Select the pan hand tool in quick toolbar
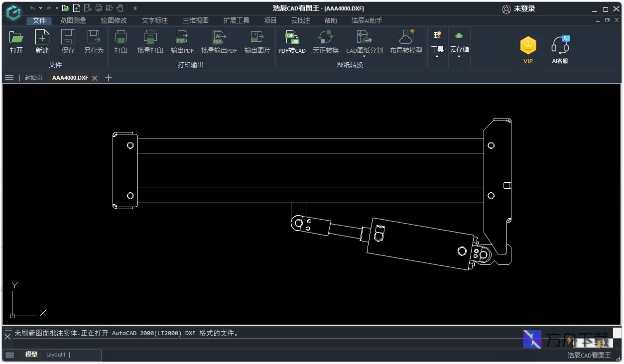The width and height of the screenshot is (624, 364). [x=120, y=8]
